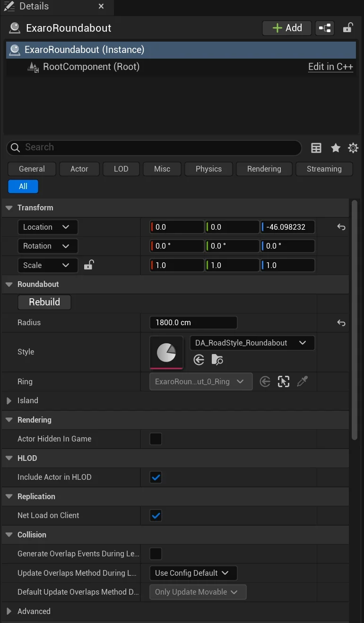Open Update Overlaps Method Use Config Default dropdown
The image size is (364, 623).
tap(193, 573)
